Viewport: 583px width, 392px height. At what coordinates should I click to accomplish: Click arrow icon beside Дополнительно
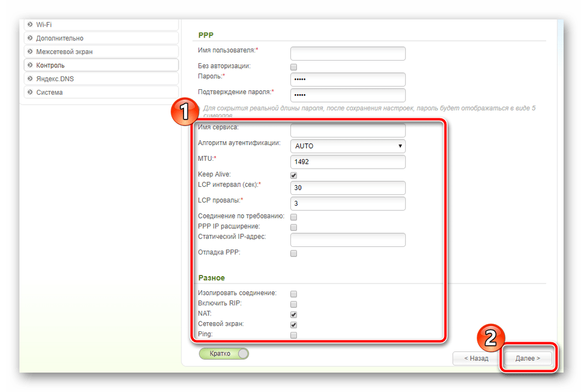click(30, 38)
